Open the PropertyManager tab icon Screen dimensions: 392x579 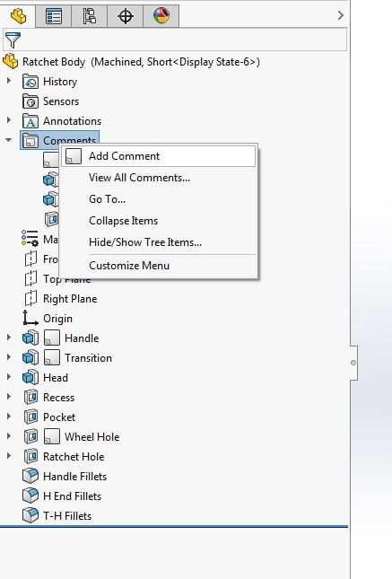[x=54, y=16]
